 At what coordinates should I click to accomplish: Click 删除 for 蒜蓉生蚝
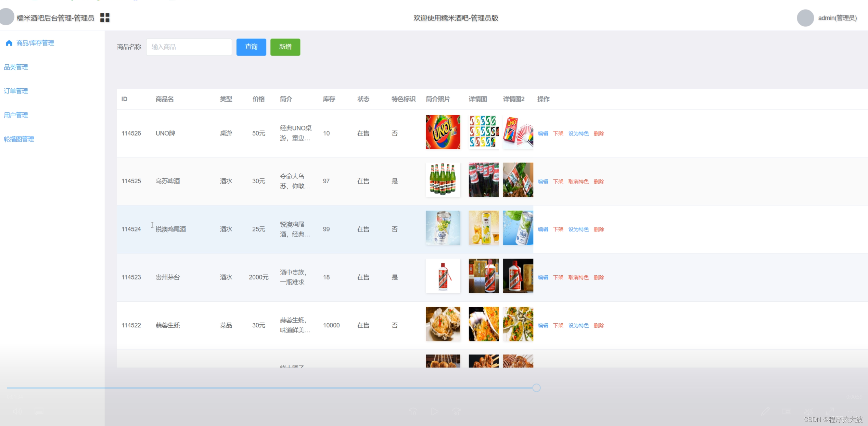pos(599,325)
